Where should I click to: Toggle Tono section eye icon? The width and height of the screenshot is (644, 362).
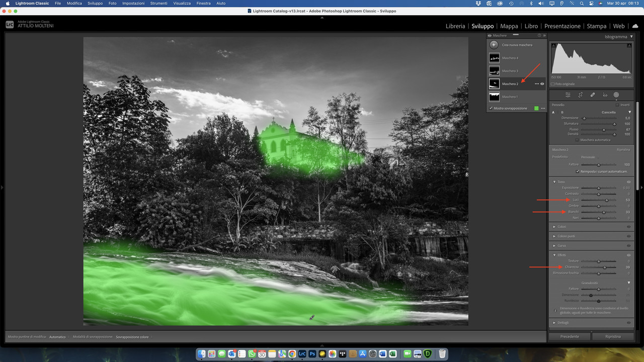tap(629, 182)
